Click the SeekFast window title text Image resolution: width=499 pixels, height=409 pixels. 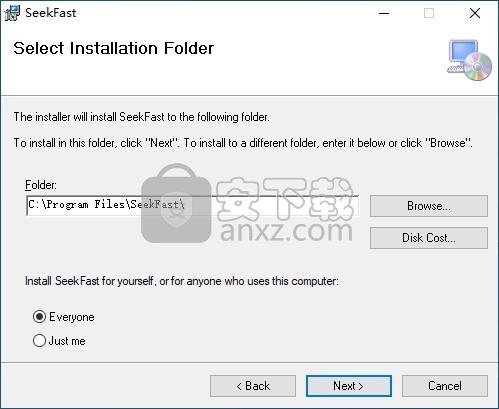tap(51, 13)
